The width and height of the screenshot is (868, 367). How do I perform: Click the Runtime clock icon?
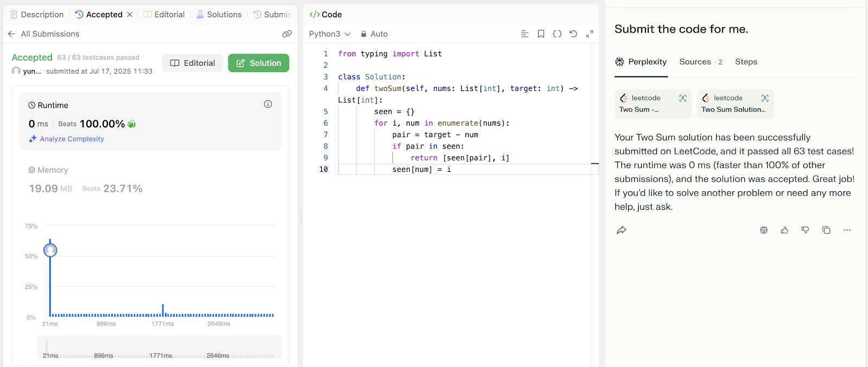pyautogui.click(x=32, y=105)
